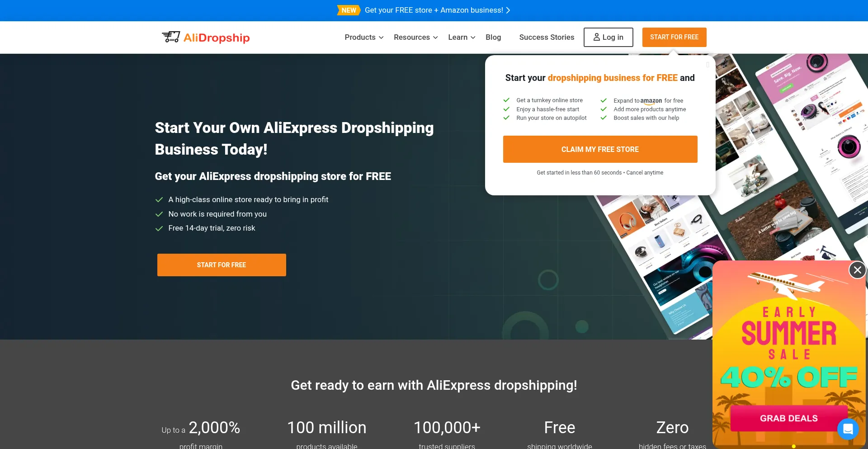Click the arrow at end of top banner

[x=508, y=10]
